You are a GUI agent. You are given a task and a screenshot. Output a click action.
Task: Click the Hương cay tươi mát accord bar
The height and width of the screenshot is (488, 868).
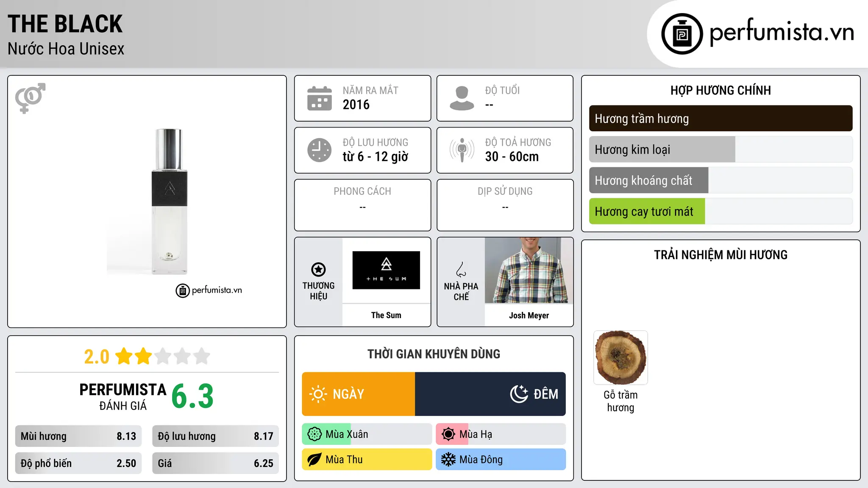tap(721, 211)
